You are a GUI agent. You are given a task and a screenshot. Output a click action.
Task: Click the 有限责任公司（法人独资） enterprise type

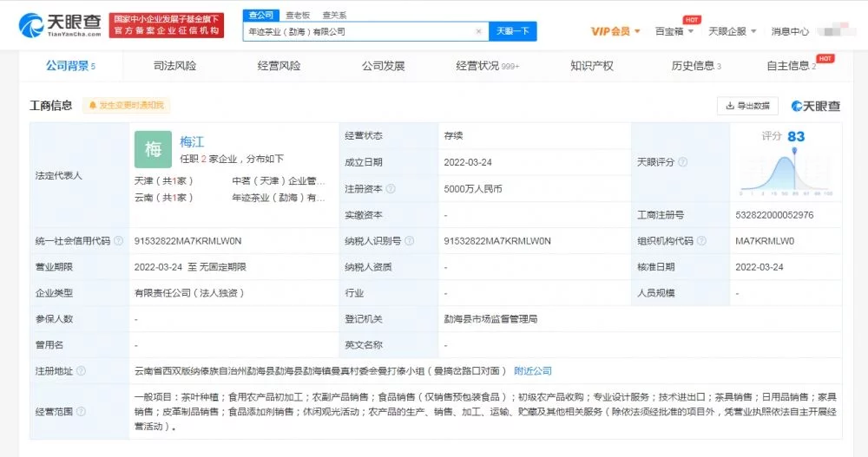click(x=189, y=293)
